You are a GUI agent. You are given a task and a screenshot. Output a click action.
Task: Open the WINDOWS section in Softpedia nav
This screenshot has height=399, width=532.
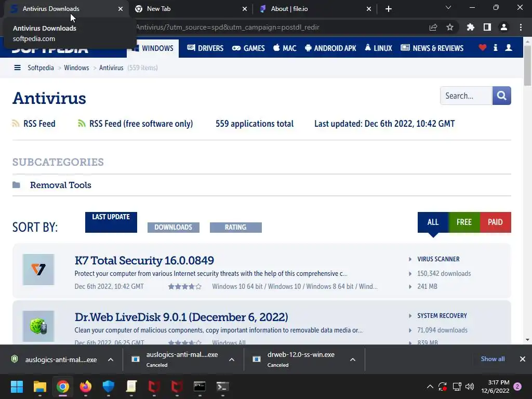153,48
